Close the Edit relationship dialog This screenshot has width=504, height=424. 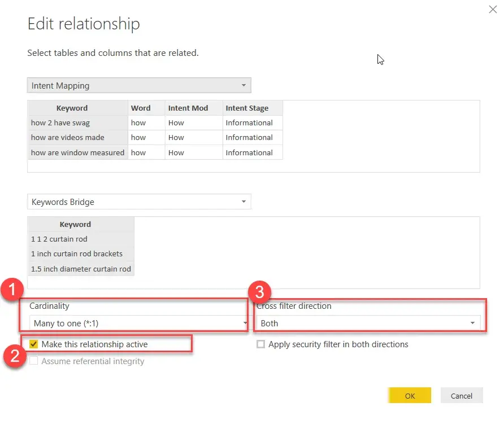492,9
